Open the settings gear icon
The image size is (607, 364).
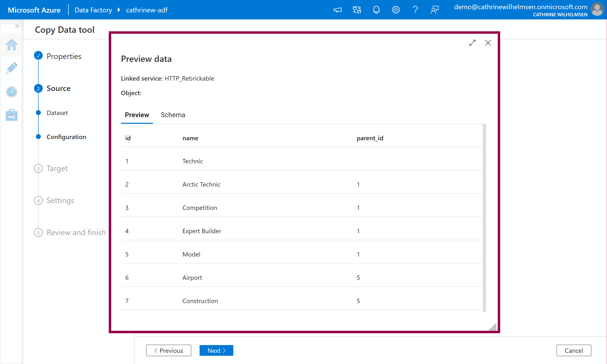coord(396,10)
